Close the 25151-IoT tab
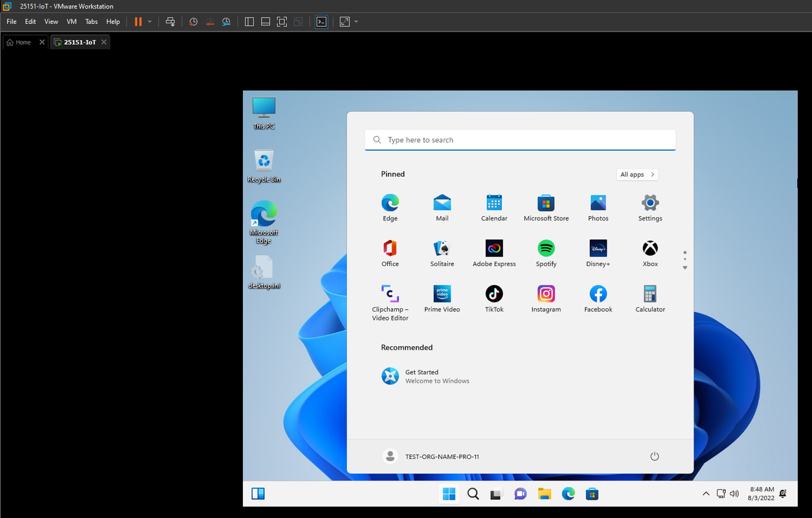Image resolution: width=812 pixels, height=518 pixels. 104,42
